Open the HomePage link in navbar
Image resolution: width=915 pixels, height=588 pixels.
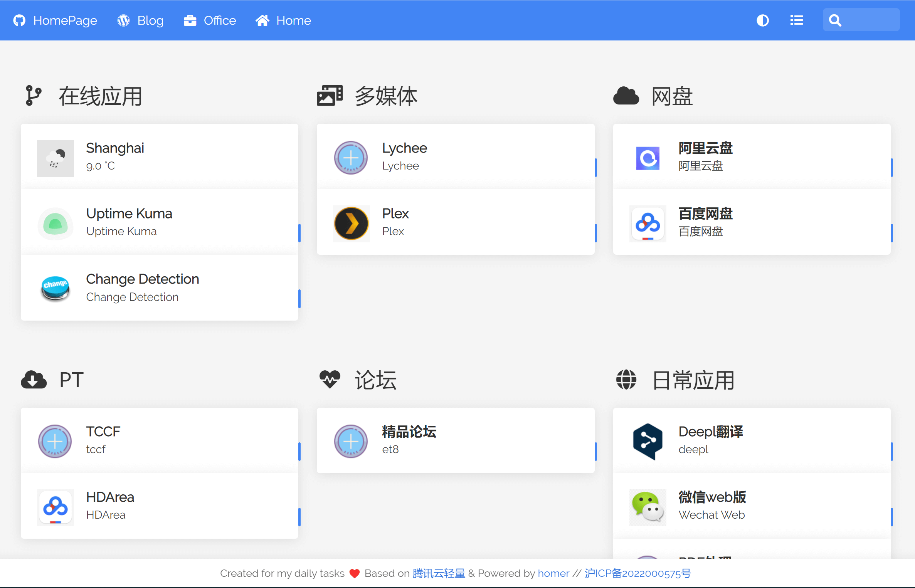[x=55, y=20]
